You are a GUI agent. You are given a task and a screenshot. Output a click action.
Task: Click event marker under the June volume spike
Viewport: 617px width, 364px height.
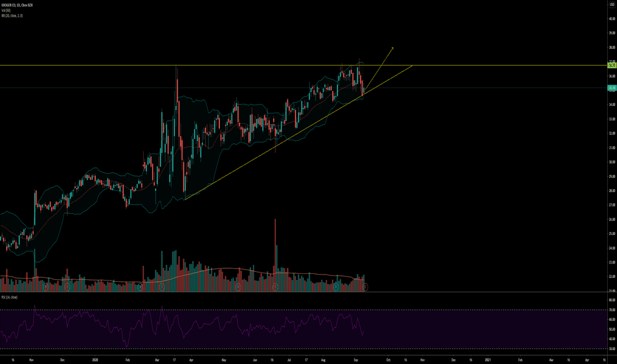[275, 288]
